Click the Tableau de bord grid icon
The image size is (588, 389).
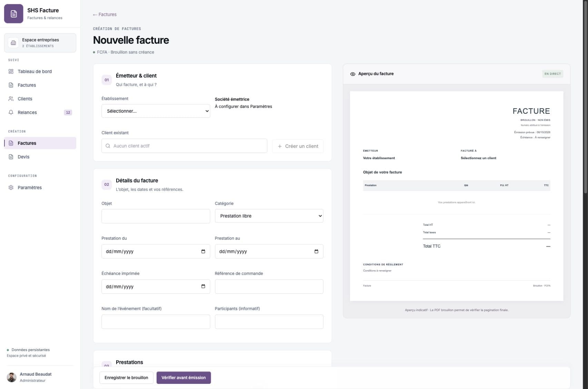pos(11,71)
